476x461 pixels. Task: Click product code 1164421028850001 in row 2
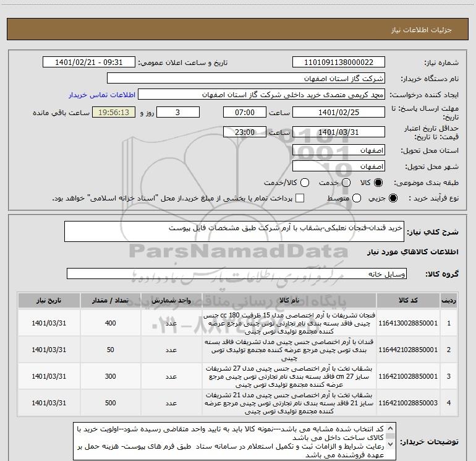click(408, 350)
